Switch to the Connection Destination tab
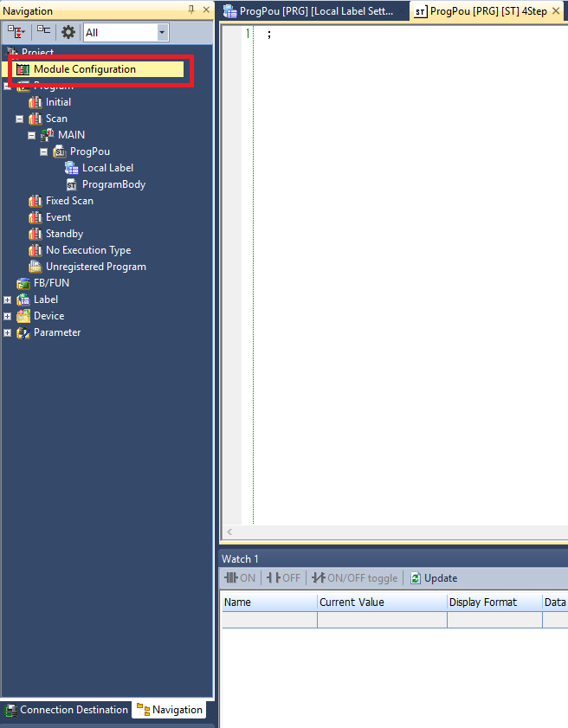The width and height of the screenshot is (568, 728). tap(66, 710)
